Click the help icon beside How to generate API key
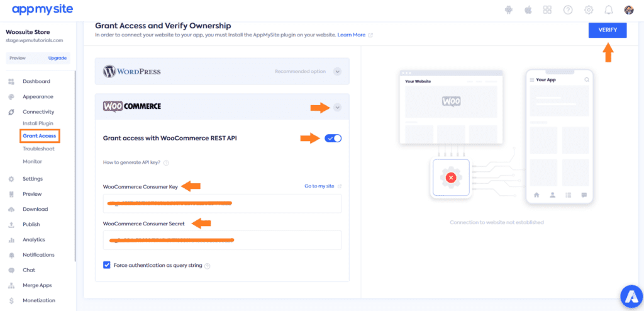 166,163
